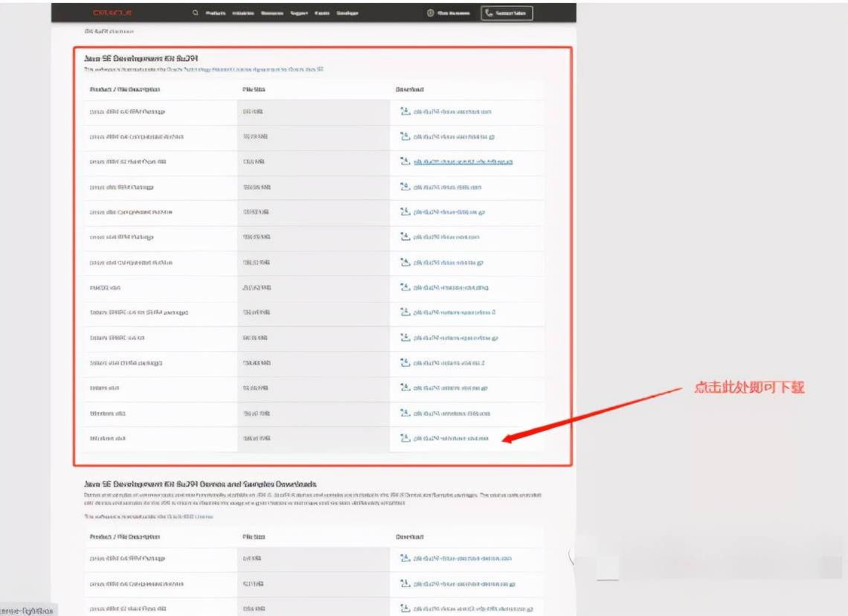Open the Support menu in header
848x616 pixels.
(299, 13)
